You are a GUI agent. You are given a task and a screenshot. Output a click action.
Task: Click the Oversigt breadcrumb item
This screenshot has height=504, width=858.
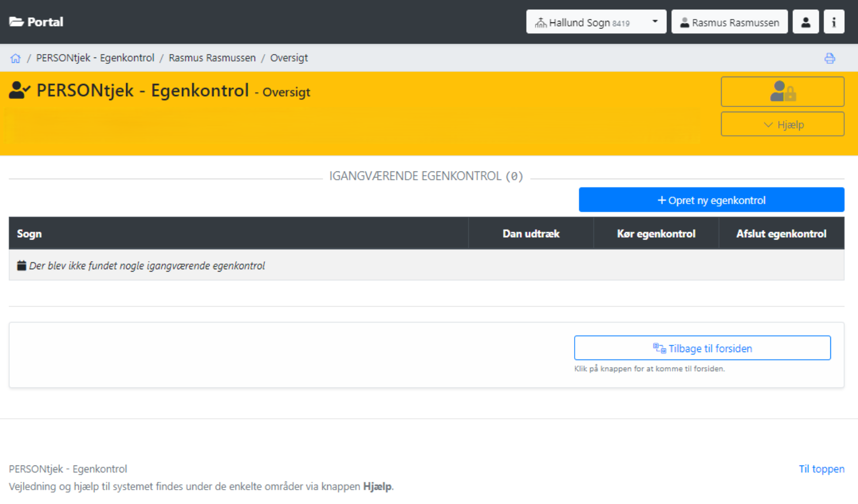tap(289, 58)
